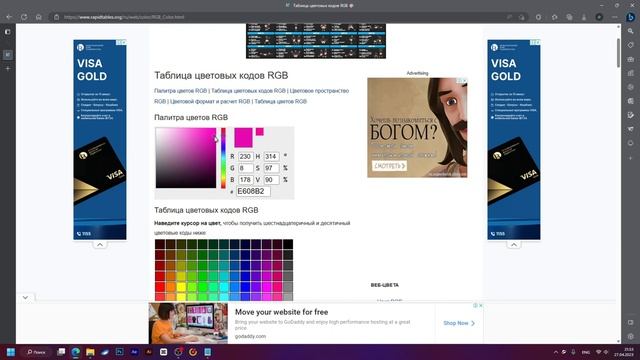Focus the V value field showing 90
The width and height of the screenshot is (640, 360).
[x=271, y=180]
